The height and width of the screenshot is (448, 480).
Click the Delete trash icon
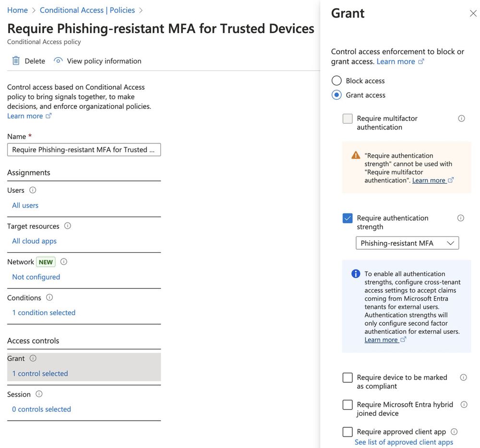pyautogui.click(x=16, y=60)
